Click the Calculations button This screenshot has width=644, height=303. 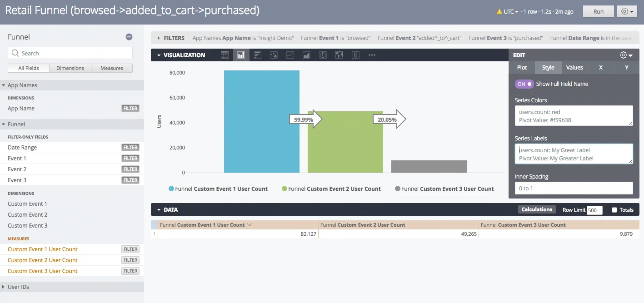[x=536, y=209]
